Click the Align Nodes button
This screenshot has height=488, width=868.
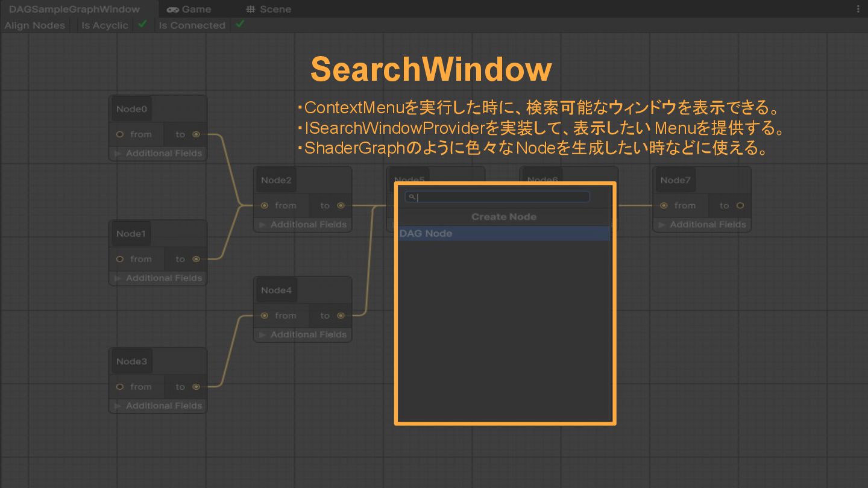(35, 25)
